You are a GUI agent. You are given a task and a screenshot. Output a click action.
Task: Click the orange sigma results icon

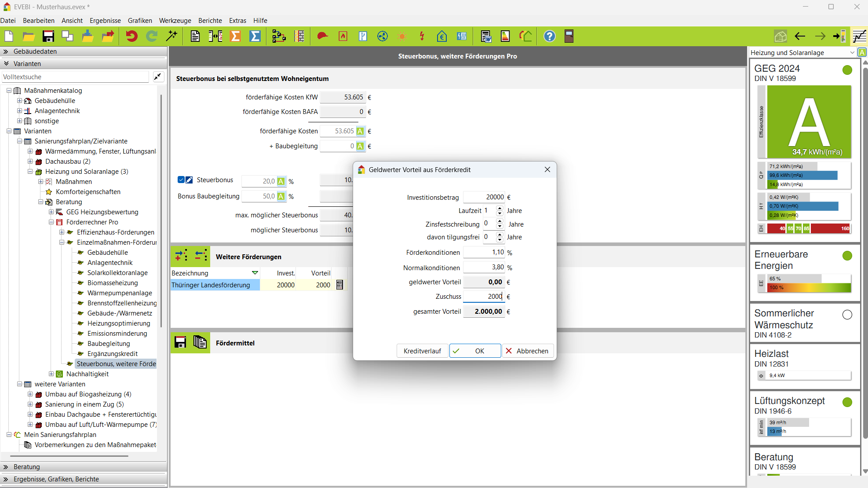click(x=235, y=37)
